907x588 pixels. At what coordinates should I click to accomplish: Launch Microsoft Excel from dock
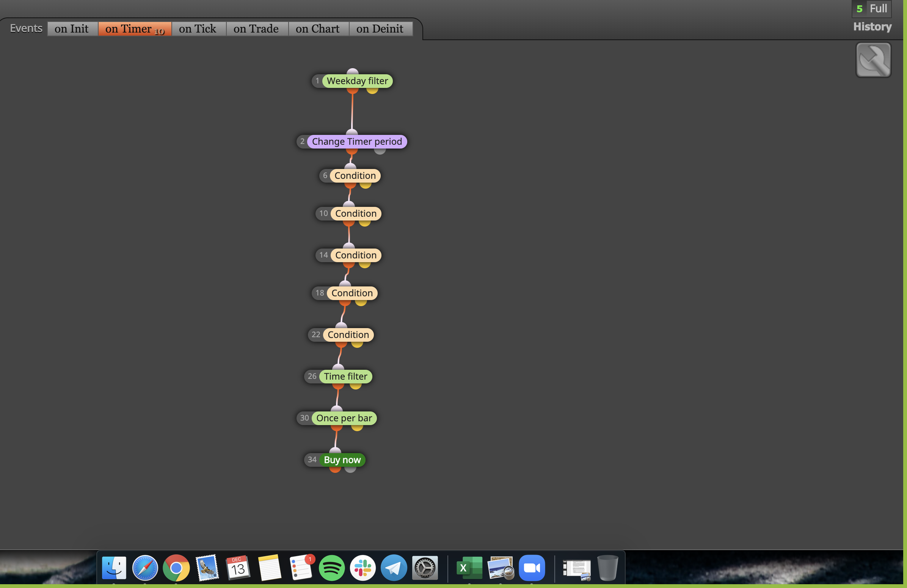(469, 568)
